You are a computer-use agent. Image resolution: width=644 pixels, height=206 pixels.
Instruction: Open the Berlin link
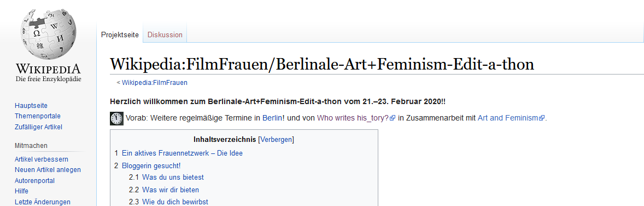[x=272, y=118]
